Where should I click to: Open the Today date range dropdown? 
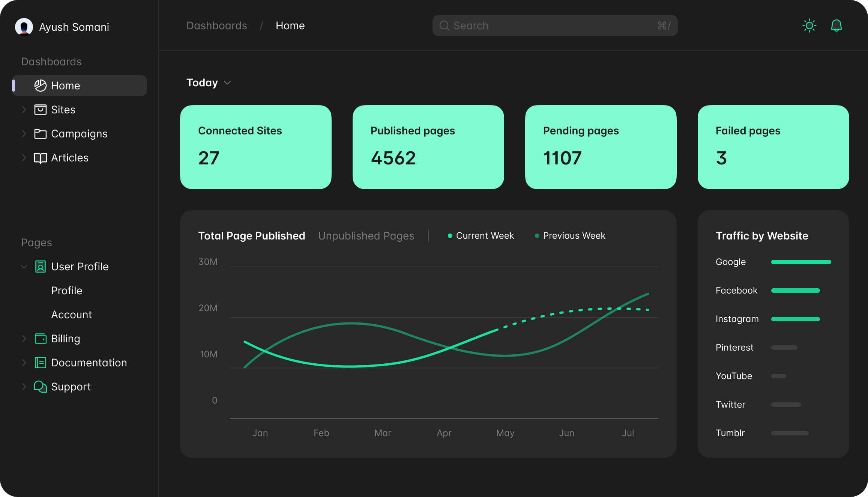(x=209, y=83)
